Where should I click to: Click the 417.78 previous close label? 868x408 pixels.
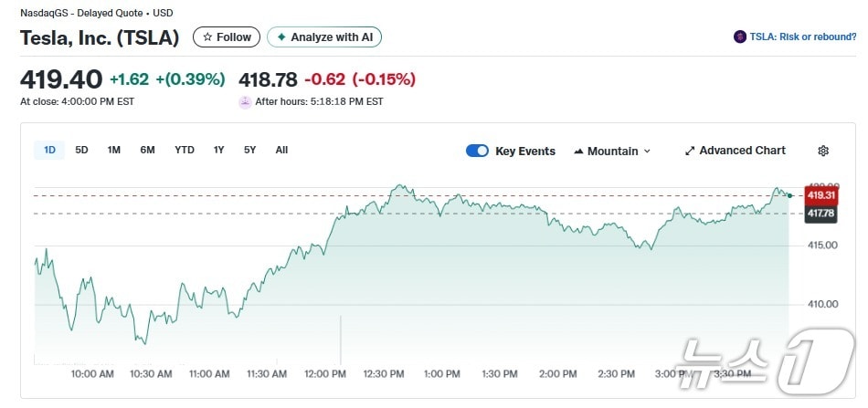pyautogui.click(x=820, y=214)
